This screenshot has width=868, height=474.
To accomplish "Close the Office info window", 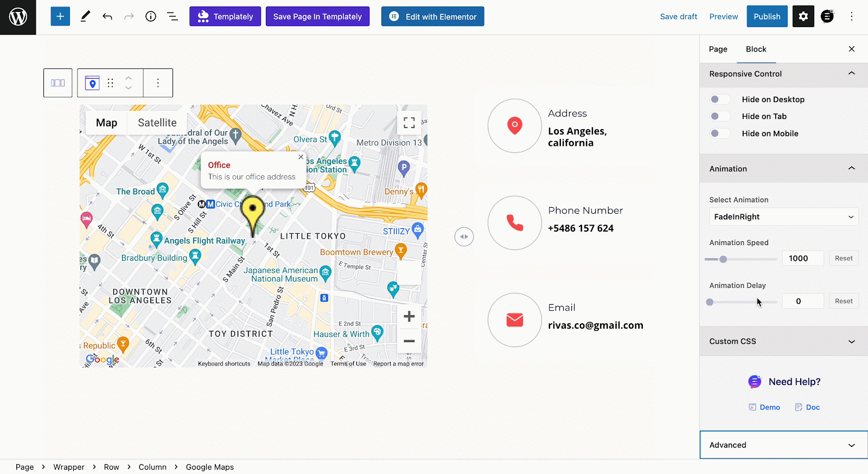I will tap(301, 157).
